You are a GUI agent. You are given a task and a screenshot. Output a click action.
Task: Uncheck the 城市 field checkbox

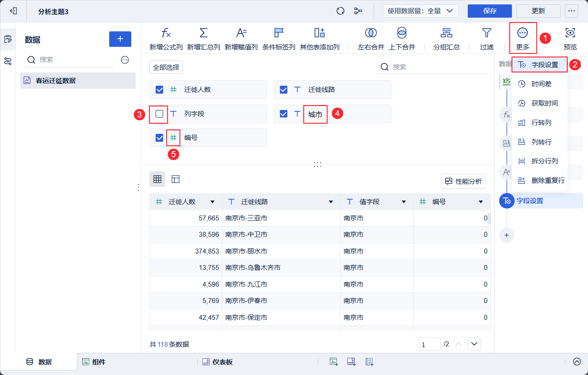[284, 114]
